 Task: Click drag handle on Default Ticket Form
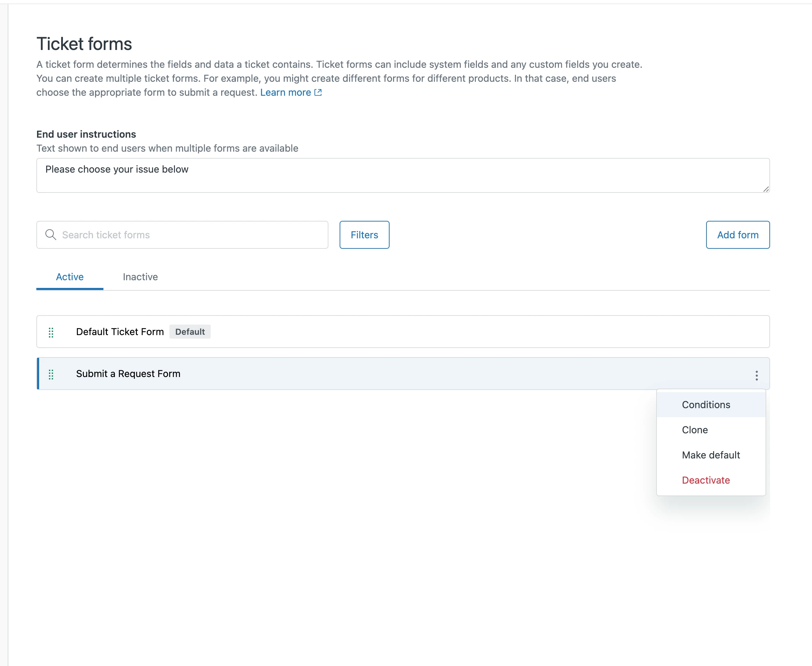(x=51, y=332)
